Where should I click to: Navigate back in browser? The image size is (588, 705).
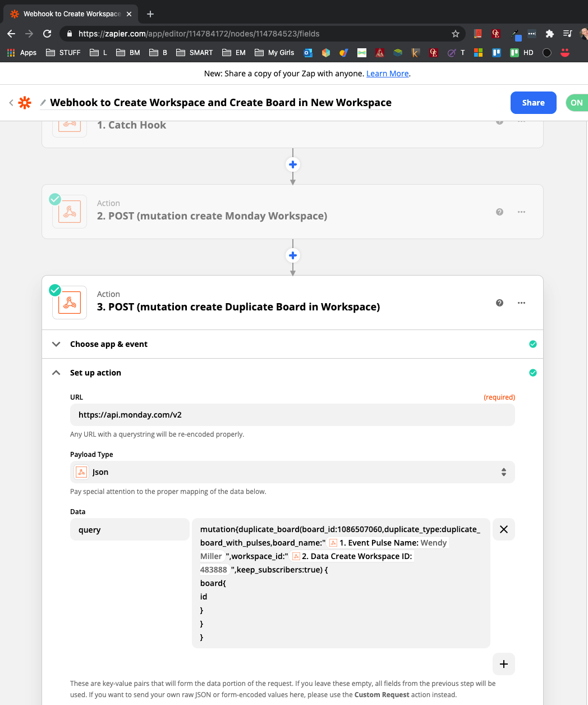point(11,34)
